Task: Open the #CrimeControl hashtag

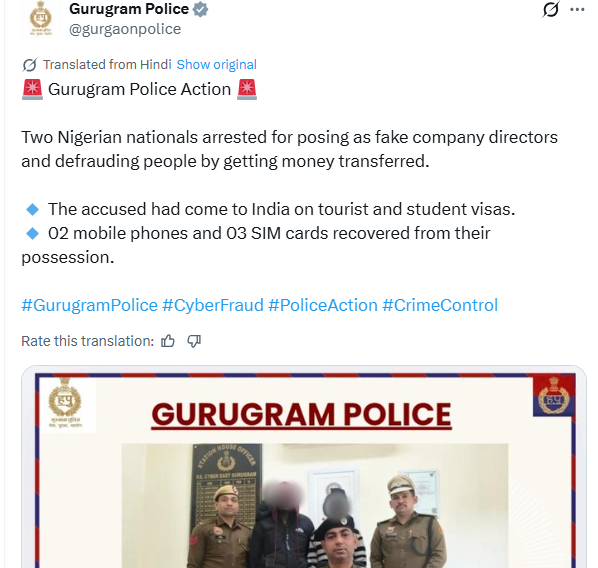Action: [x=440, y=305]
